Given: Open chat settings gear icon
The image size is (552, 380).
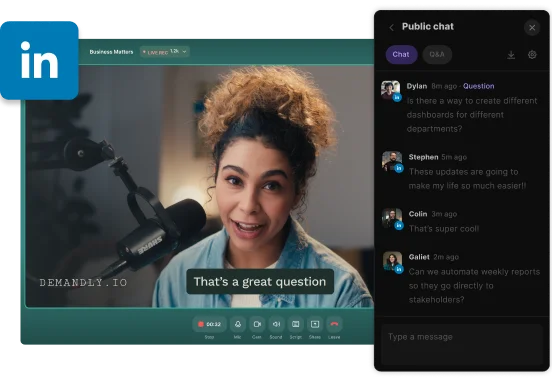Looking at the screenshot, I should tap(532, 55).
